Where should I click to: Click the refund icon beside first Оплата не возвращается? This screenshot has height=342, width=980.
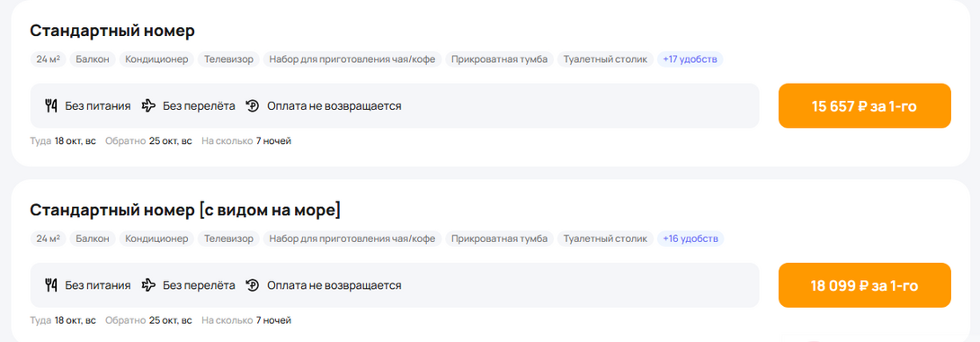[x=253, y=105]
